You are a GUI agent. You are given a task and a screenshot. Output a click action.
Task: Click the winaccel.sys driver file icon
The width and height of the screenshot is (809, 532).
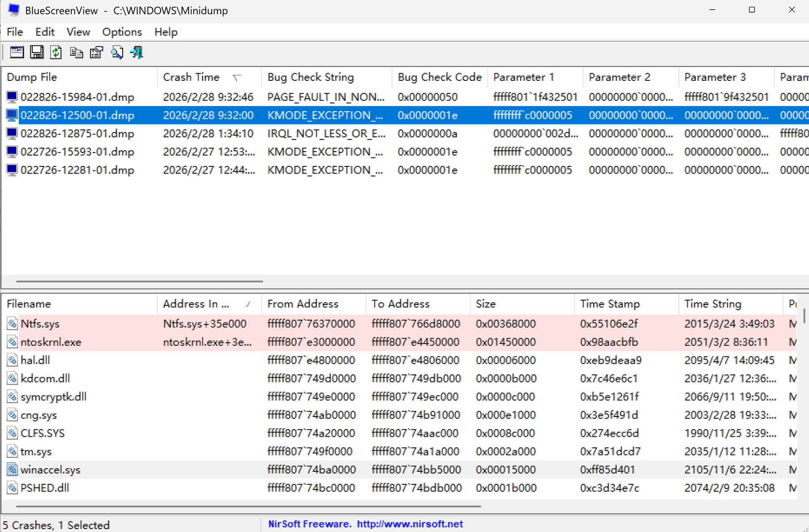tap(12, 470)
